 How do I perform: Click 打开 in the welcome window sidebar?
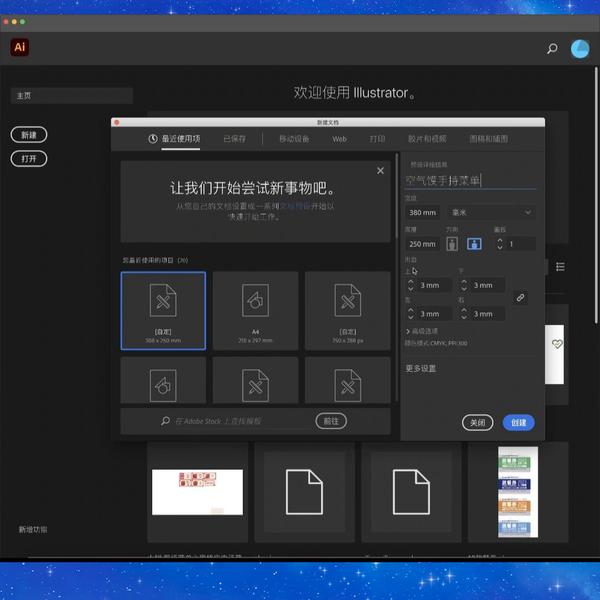pyautogui.click(x=29, y=159)
